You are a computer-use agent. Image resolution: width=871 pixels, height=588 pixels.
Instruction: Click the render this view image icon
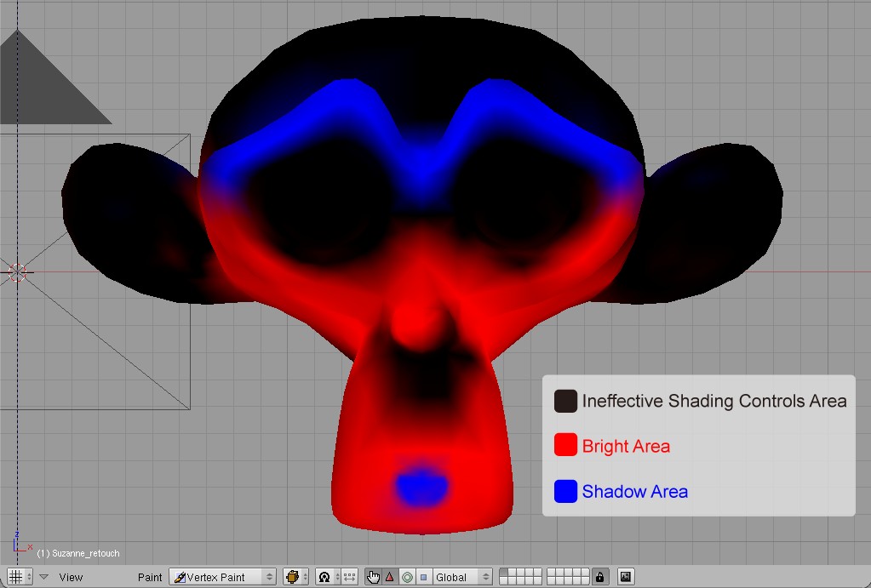coord(626,577)
